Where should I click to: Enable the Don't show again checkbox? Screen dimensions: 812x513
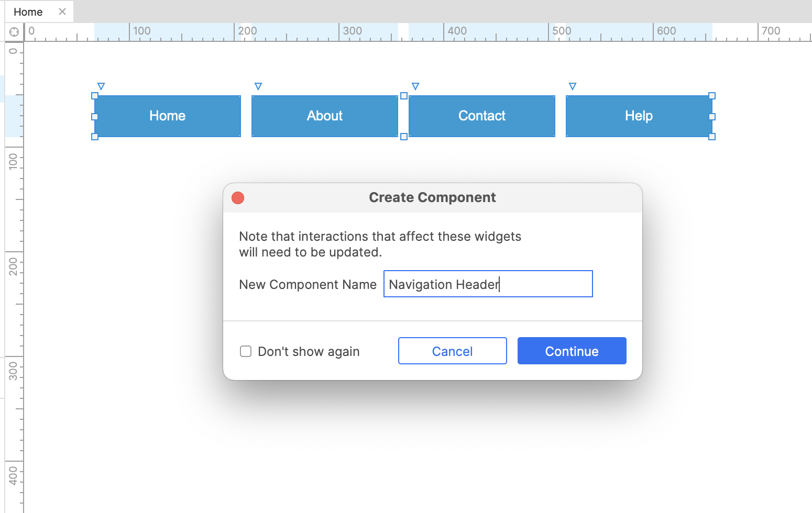coord(246,351)
